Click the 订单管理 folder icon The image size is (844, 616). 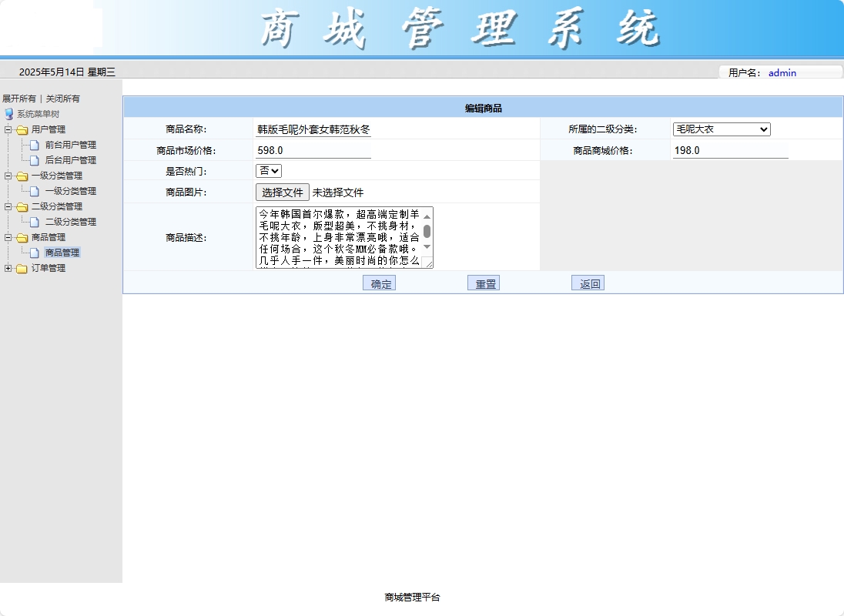click(x=22, y=269)
